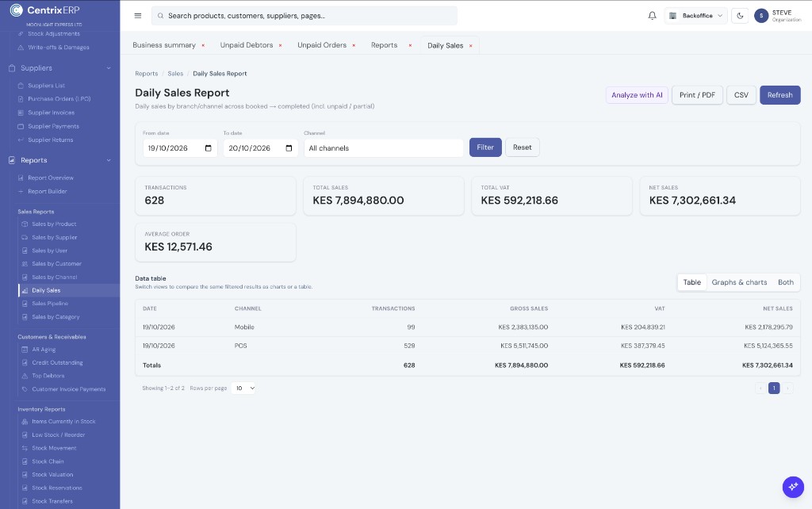Open Sales by Category report
Screen dimensions: 812x509
tap(56, 317)
